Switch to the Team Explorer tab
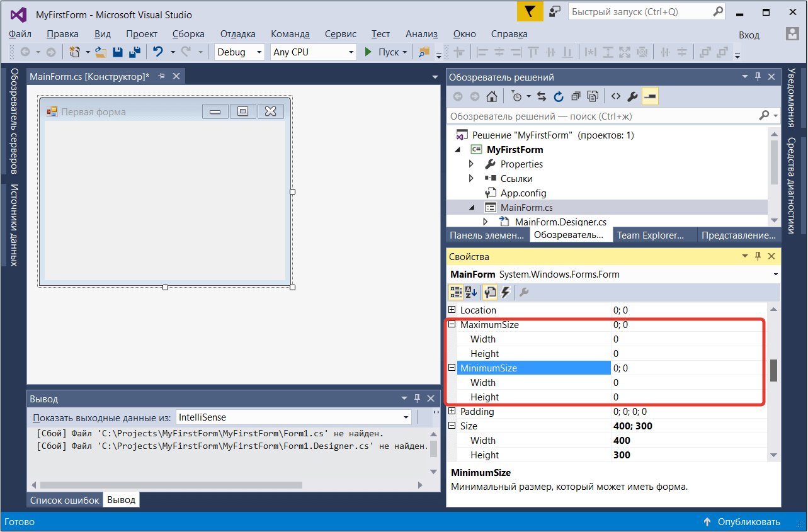The image size is (808, 532). pyautogui.click(x=650, y=235)
